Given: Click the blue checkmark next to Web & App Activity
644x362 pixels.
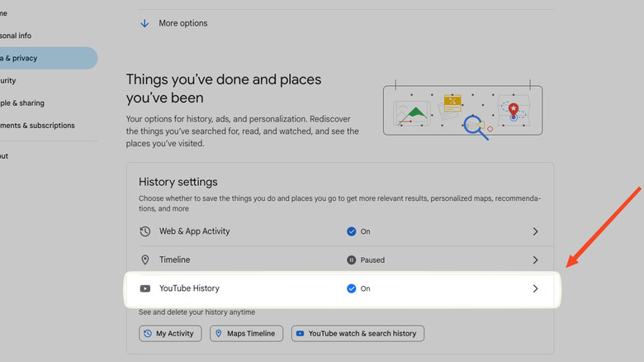Looking at the screenshot, I should (352, 231).
